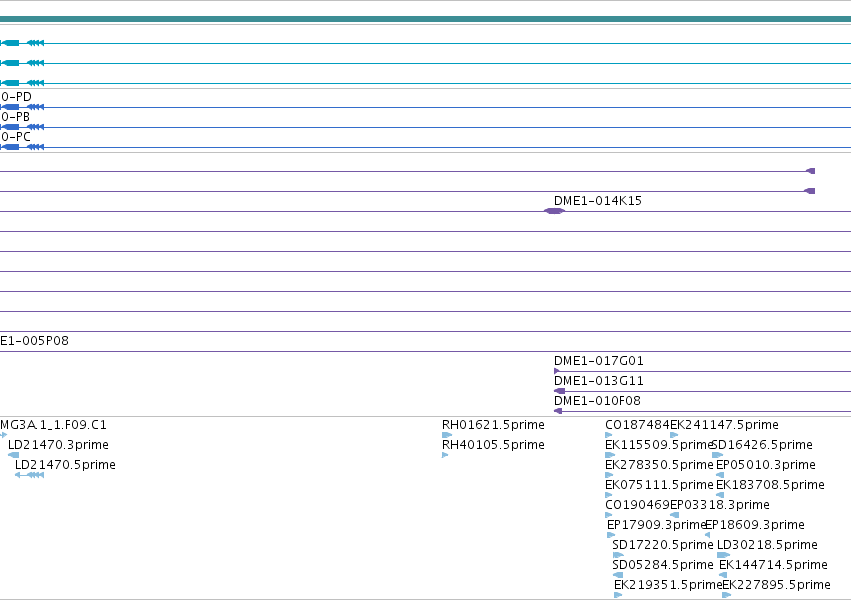Select the EK219351.5prime EST label
This screenshot has width=851, height=600.
tap(668, 585)
